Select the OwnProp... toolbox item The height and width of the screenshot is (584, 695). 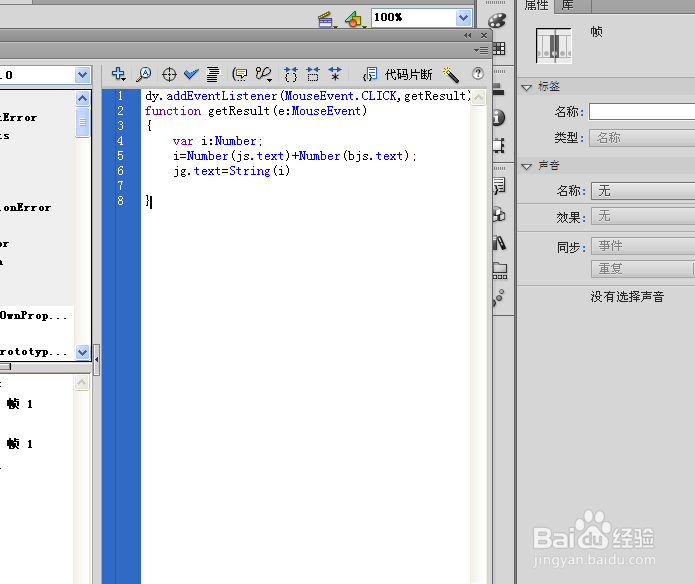point(34,315)
